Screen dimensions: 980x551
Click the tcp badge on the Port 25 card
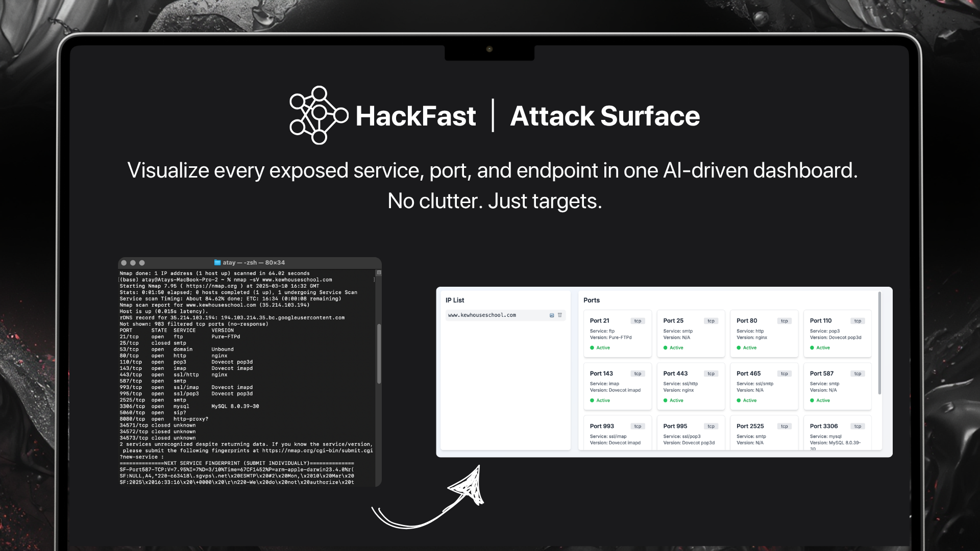tap(710, 320)
